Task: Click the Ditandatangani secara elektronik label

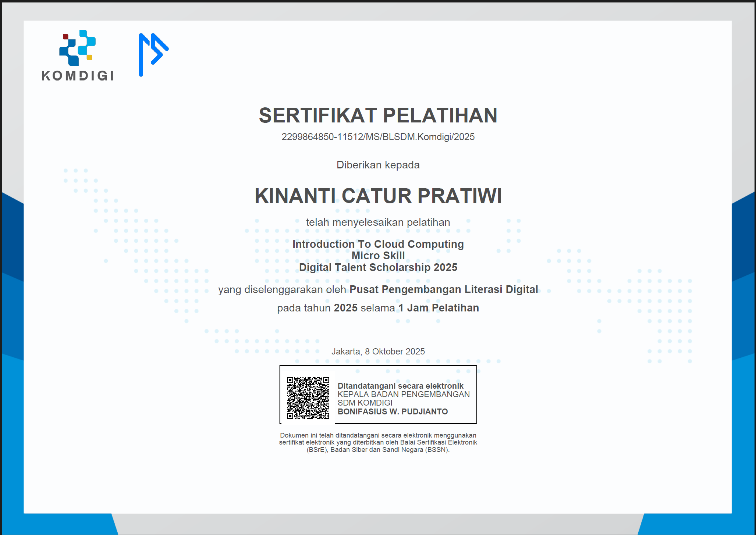Action: pos(401,386)
